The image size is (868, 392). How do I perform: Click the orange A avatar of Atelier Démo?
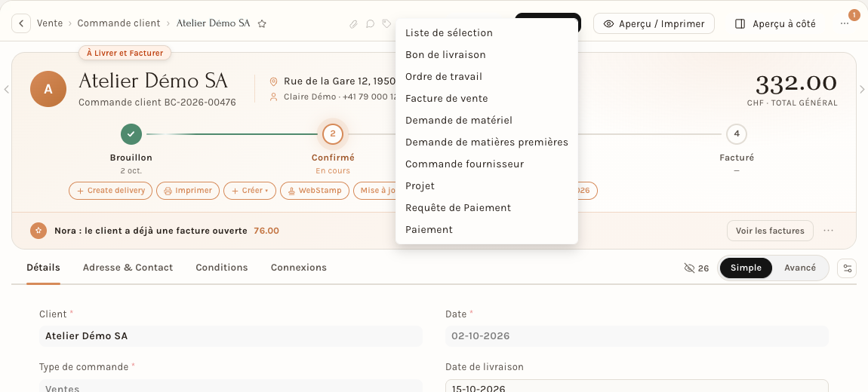(x=48, y=89)
